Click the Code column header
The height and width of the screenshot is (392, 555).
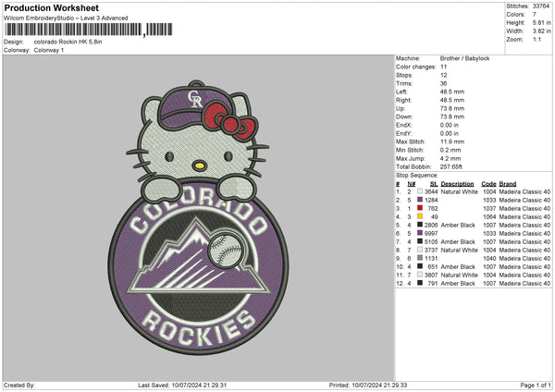click(488, 184)
